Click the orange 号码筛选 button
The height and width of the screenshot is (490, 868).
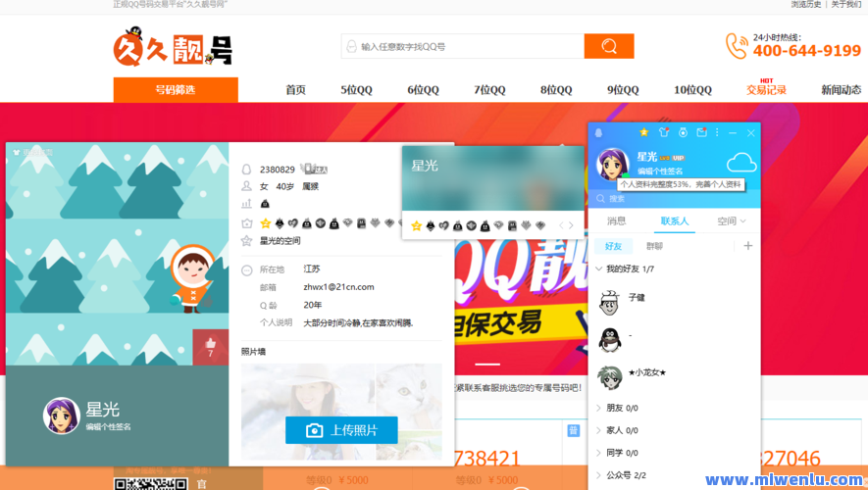pyautogui.click(x=176, y=90)
